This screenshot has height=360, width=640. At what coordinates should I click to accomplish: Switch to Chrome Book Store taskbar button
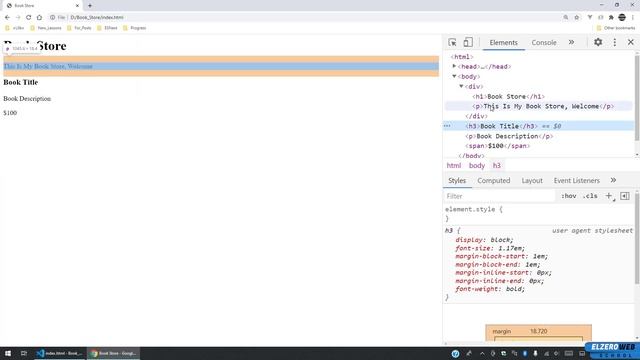point(113,353)
